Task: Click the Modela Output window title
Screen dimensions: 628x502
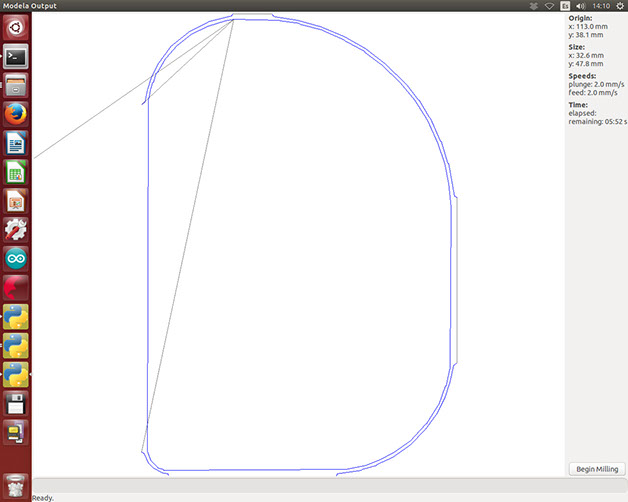Action: [x=30, y=6]
